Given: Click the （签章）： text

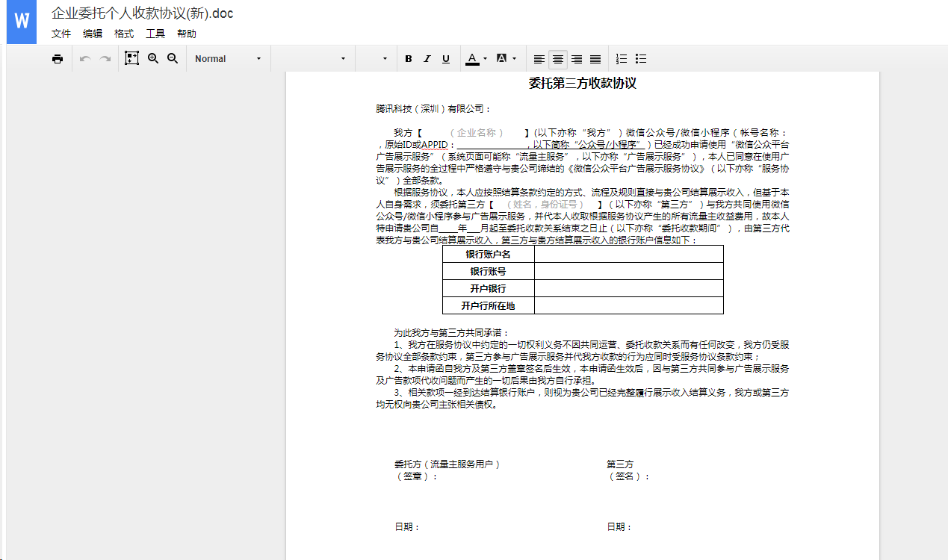Looking at the screenshot, I should click(416, 476).
